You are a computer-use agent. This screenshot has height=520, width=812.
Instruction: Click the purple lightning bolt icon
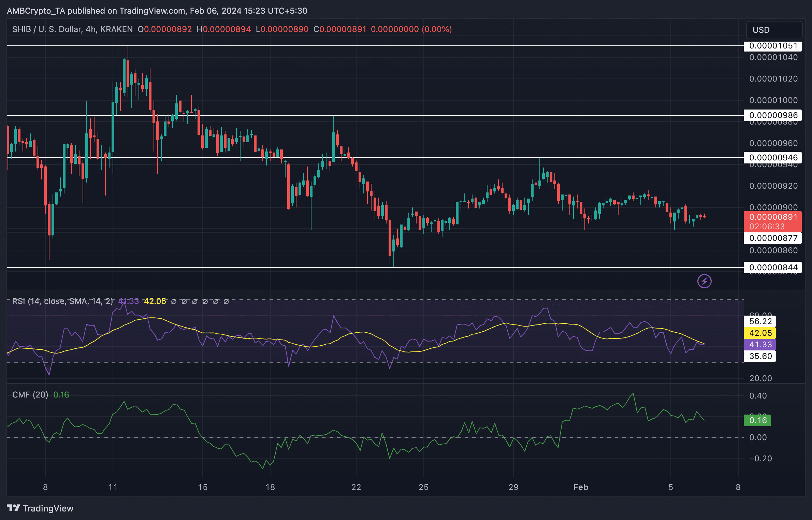click(x=704, y=281)
